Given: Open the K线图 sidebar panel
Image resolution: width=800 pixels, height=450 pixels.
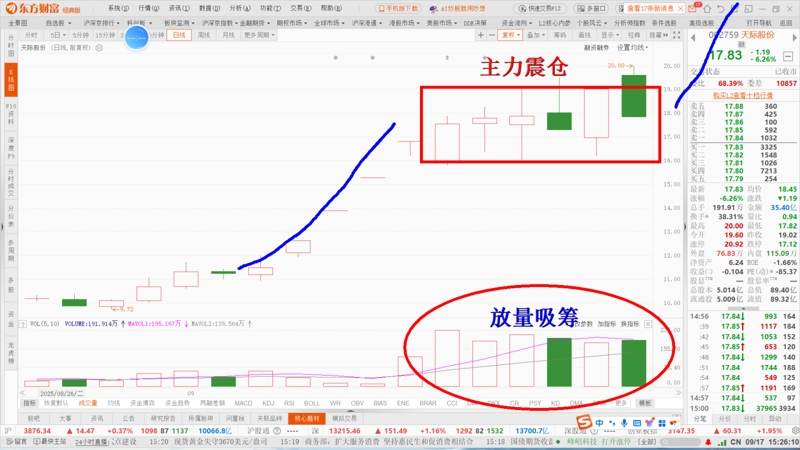Looking at the screenshot, I should [x=11, y=80].
